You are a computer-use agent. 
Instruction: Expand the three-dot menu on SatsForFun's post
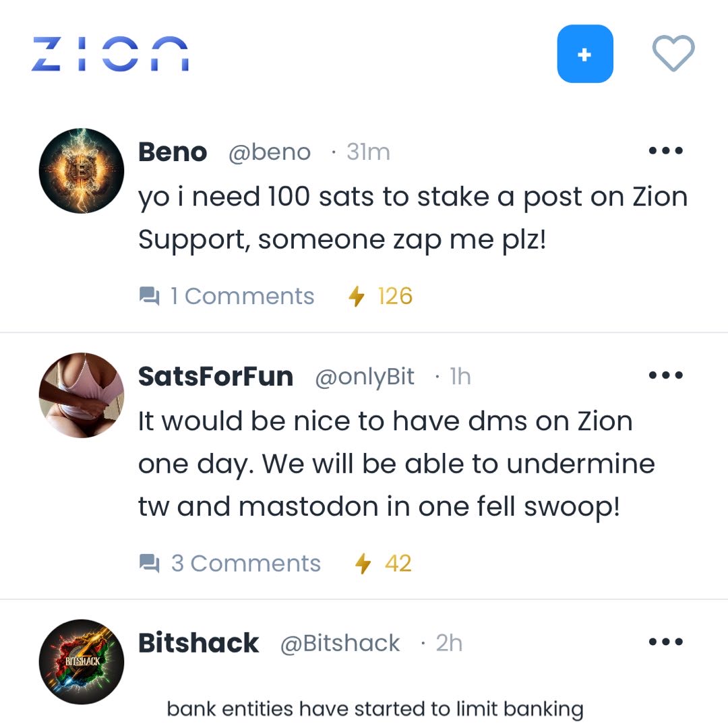coord(665,376)
